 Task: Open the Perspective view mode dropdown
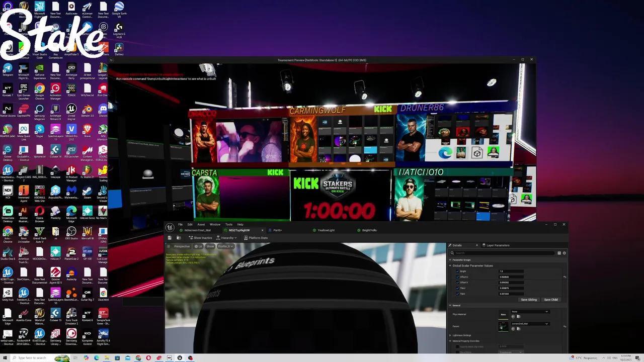point(182,246)
